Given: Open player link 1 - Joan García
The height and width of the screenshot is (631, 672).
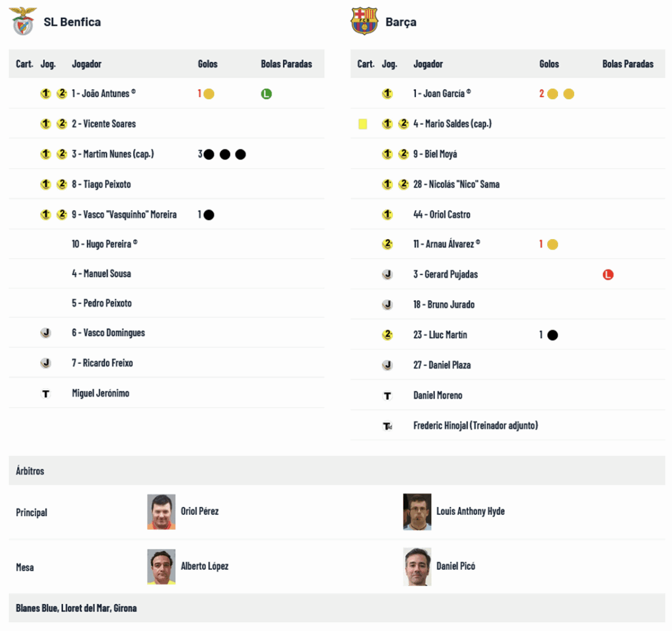Looking at the screenshot, I should pyautogui.click(x=439, y=94).
